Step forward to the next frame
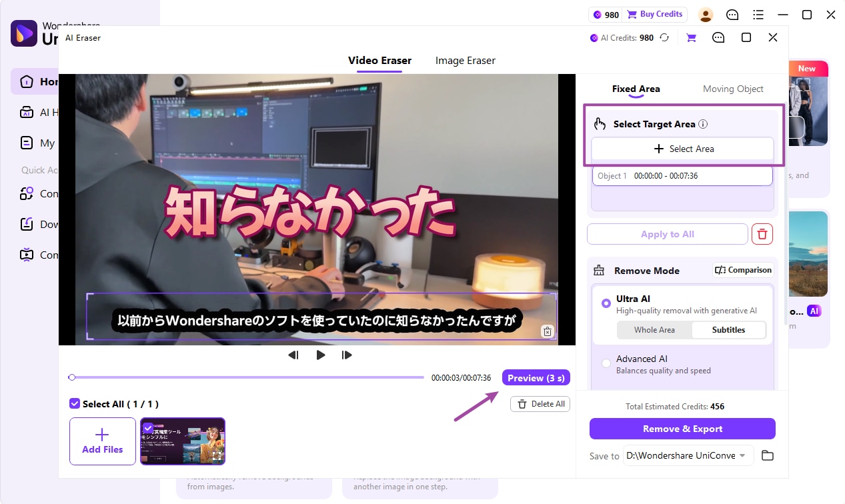The width and height of the screenshot is (845, 504). 347,355
